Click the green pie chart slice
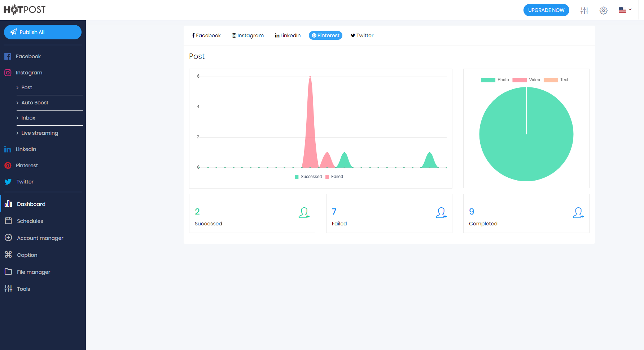This screenshot has height=350, width=644. 526,134
